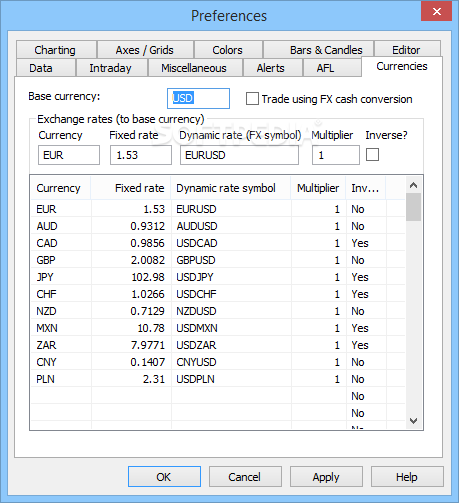The image size is (459, 503).
Task: Click the list scroll down arrow
Action: [413, 421]
